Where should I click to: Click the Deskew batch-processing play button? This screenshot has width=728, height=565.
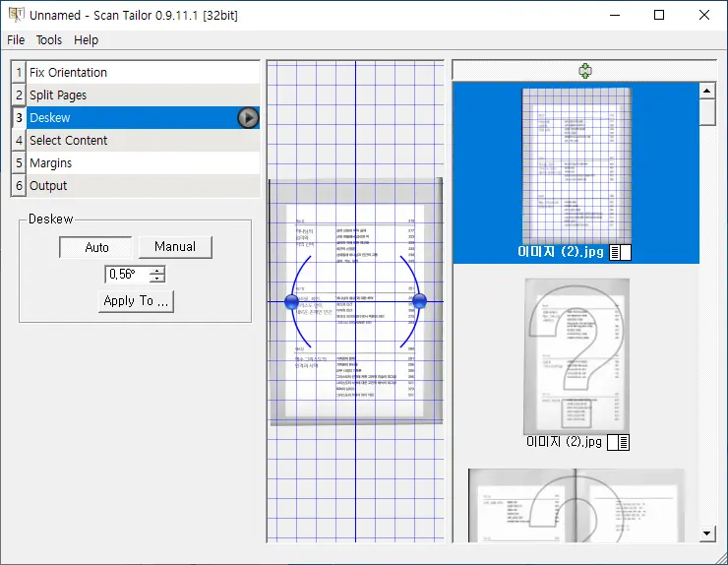pos(248,118)
